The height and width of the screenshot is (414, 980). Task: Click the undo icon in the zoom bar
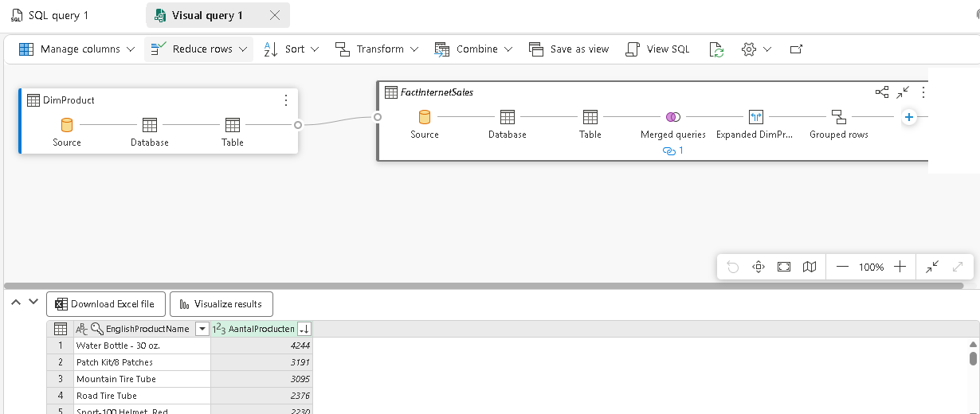733,267
